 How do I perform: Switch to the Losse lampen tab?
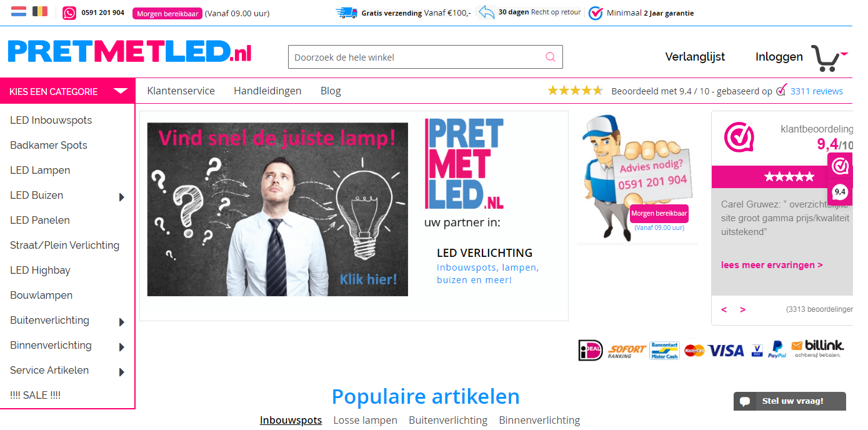pos(365,420)
